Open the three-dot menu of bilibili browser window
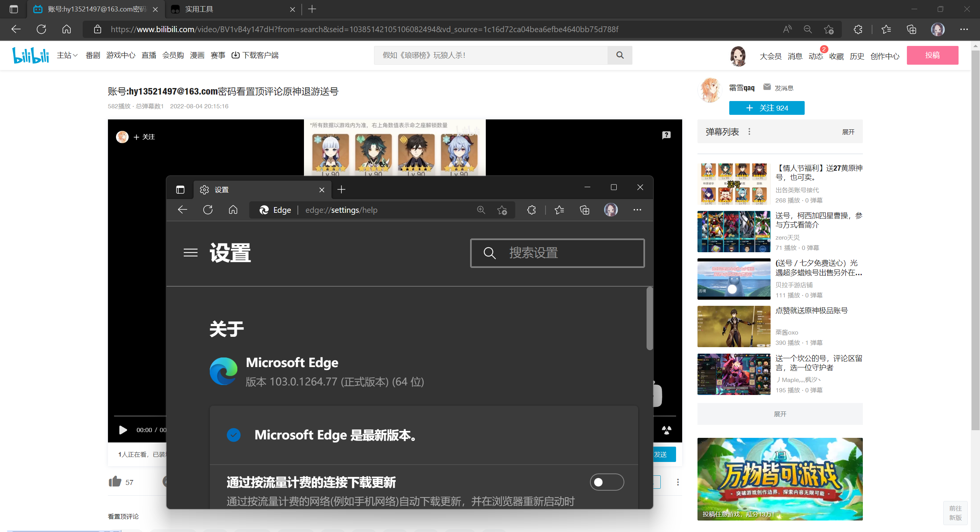The image size is (980, 532). 964,29
